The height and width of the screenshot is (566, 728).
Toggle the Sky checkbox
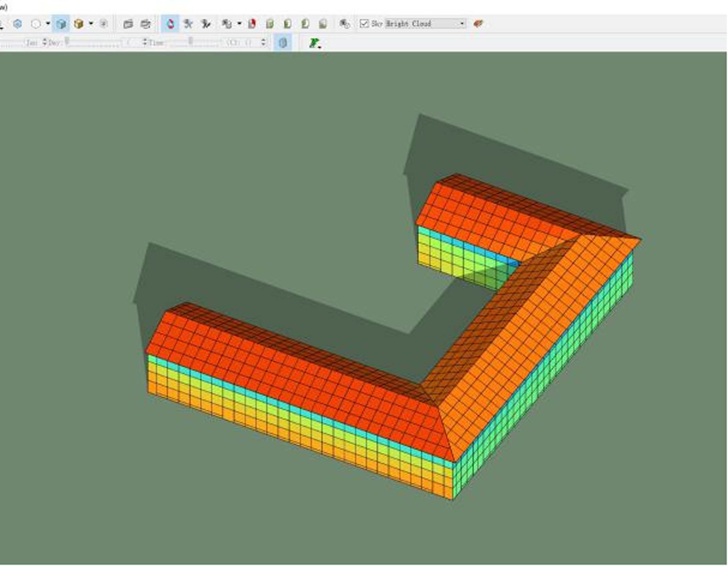[364, 24]
